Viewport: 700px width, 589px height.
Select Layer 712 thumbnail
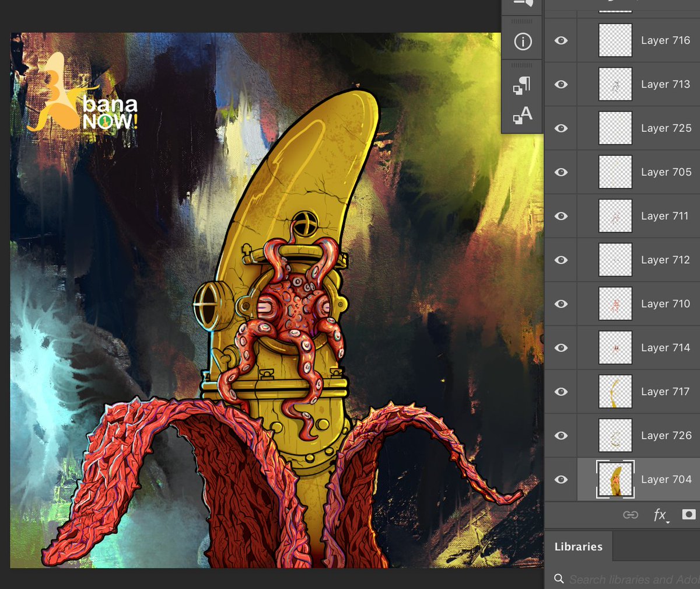[615, 260]
